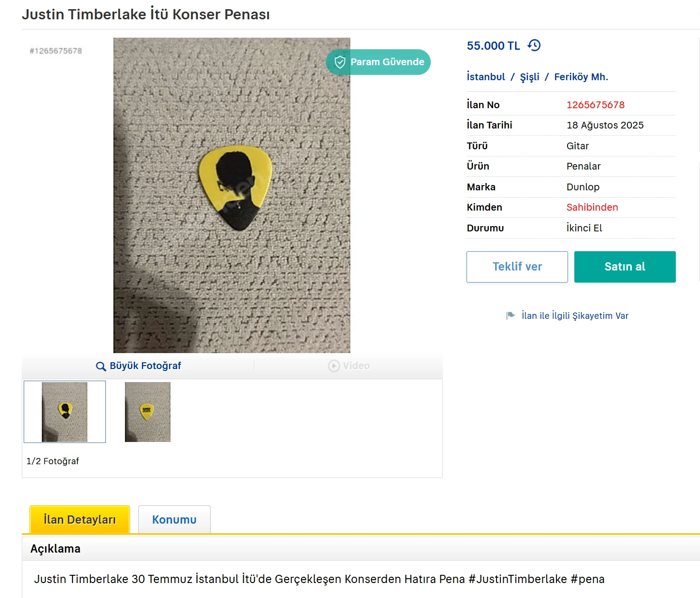This screenshot has height=598, width=700.
Task: Click the price history clock icon
Action: click(534, 45)
